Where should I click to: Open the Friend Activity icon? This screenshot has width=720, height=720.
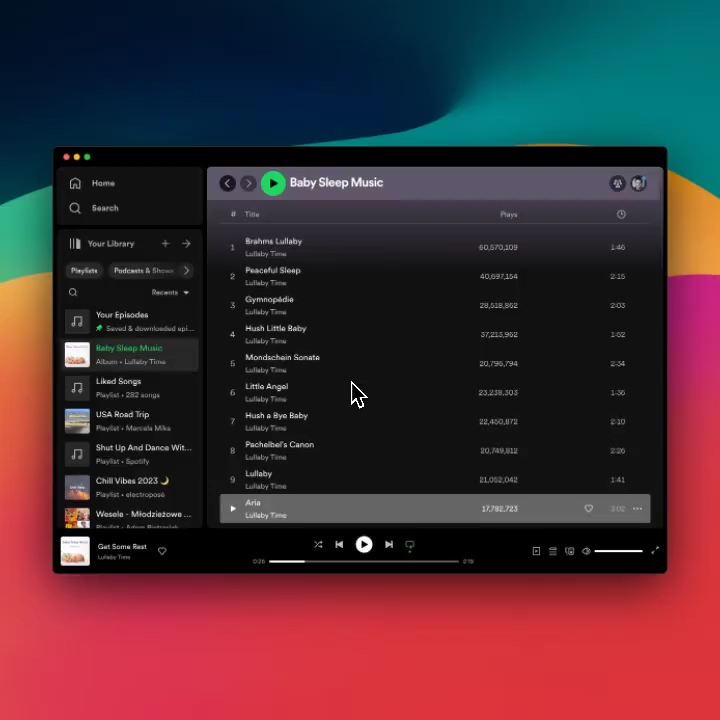[x=618, y=183]
